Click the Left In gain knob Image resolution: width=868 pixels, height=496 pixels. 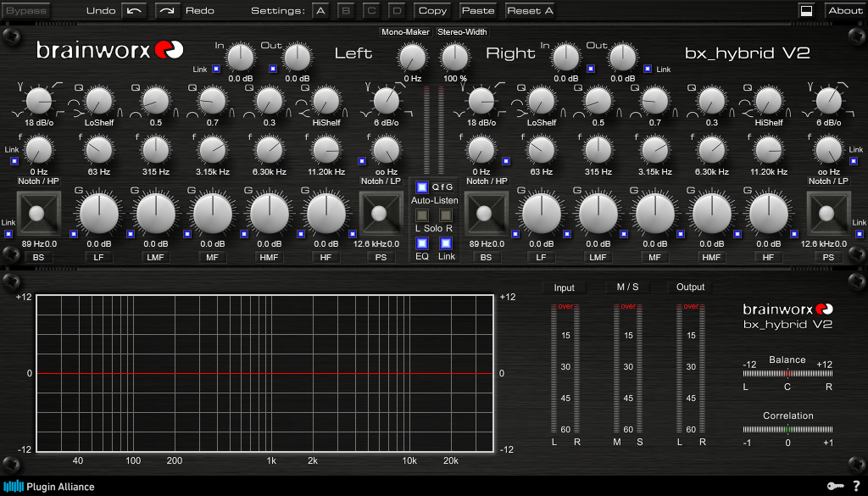[x=241, y=58]
